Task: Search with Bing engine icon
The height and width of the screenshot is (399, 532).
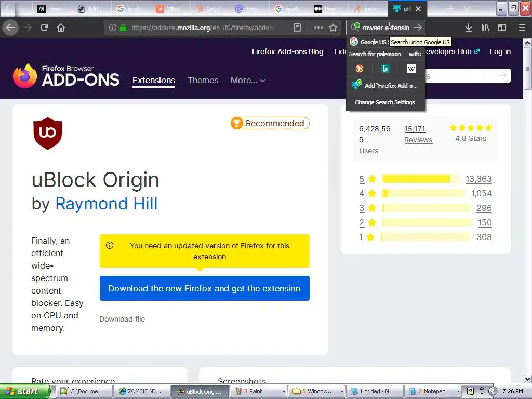Action: click(x=385, y=69)
